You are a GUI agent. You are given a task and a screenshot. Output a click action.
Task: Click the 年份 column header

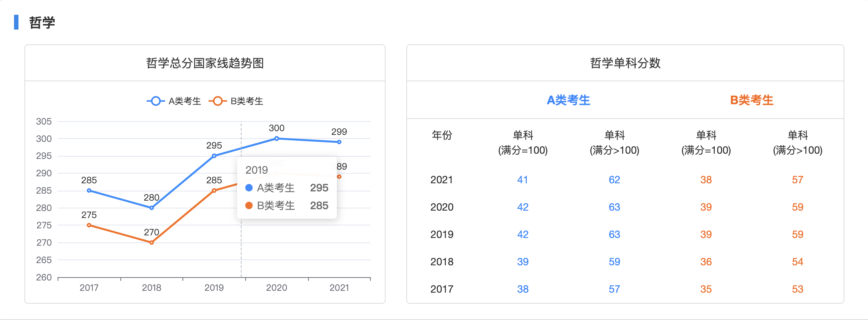click(442, 135)
